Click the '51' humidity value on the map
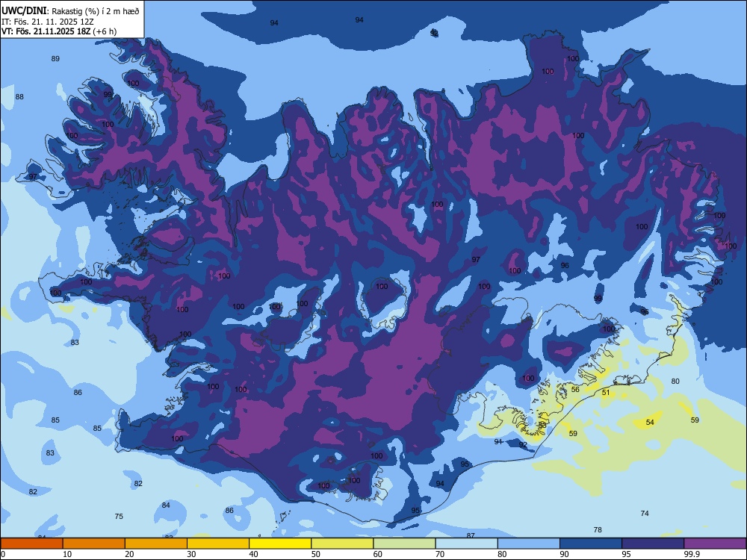 606,393
